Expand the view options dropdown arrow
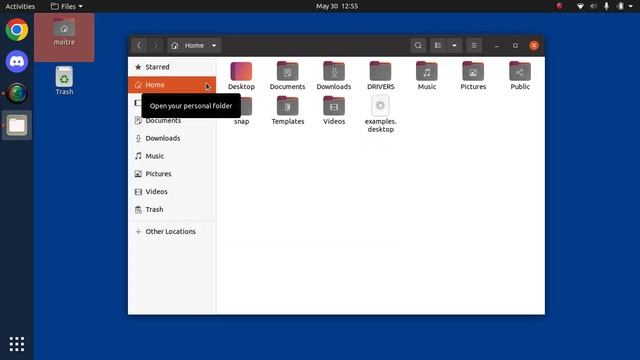The width and height of the screenshot is (640, 360). pos(454,45)
